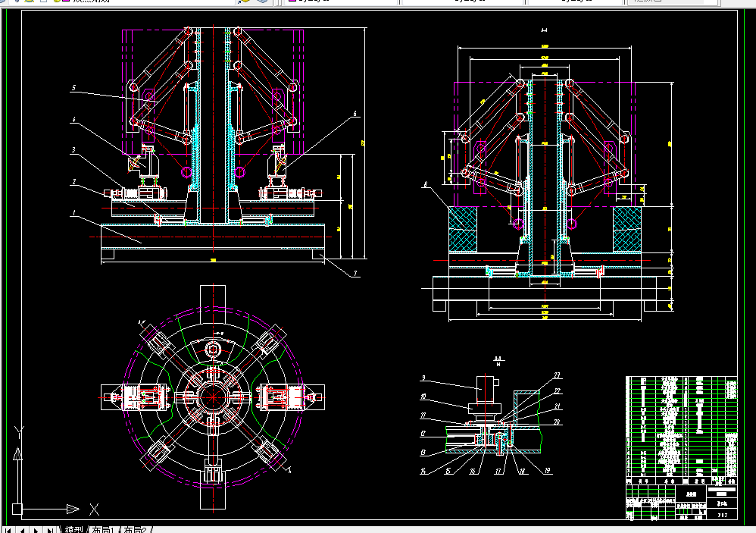Select part callout number 22
Image resolution: width=756 pixels, height=533 pixels.
click(x=558, y=390)
